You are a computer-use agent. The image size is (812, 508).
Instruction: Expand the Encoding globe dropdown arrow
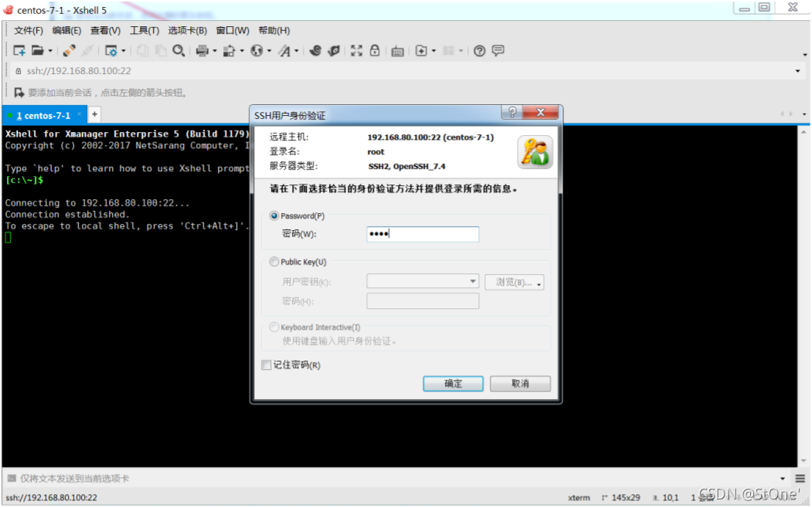[x=269, y=51]
